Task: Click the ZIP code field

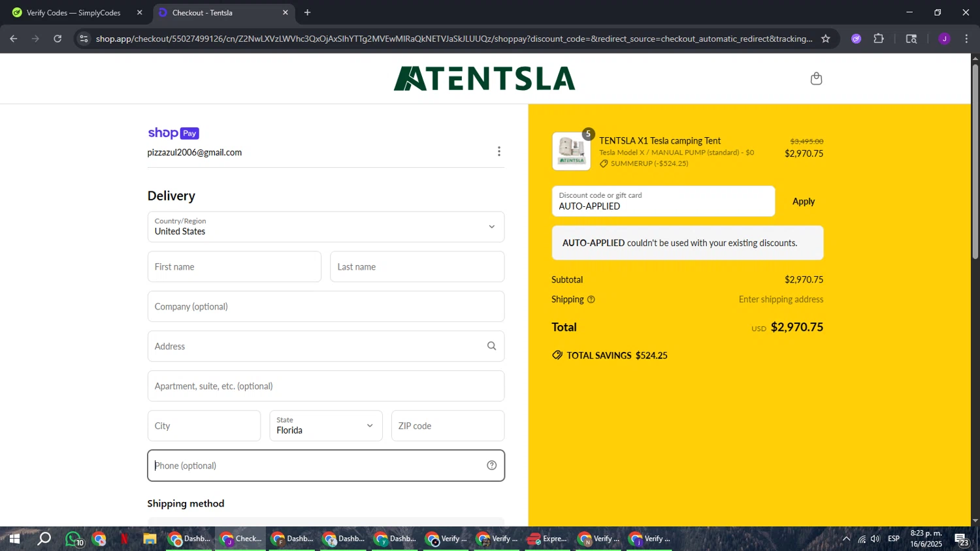Action: point(448,426)
